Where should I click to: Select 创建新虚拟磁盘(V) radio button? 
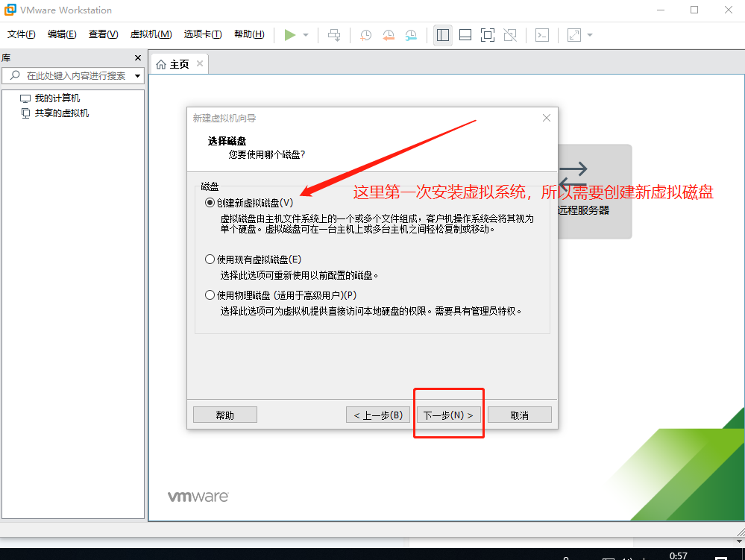pos(210,203)
